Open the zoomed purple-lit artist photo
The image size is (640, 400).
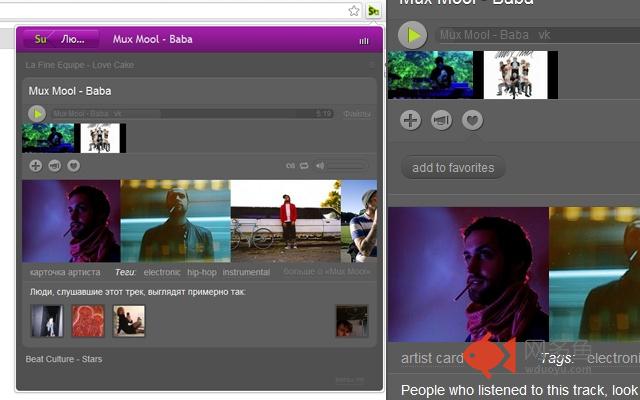[468, 274]
